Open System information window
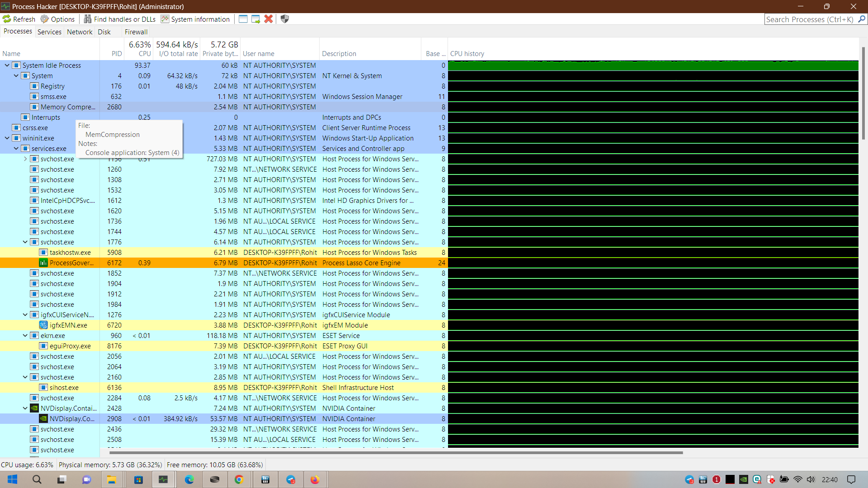 [195, 19]
